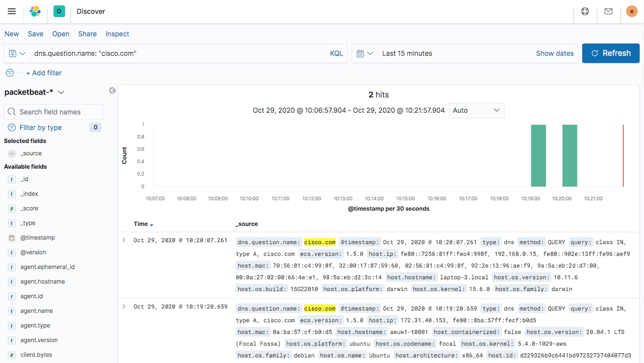Open the hamburger navigation menu
Image resolution: width=644 pixels, height=363 pixels.
click(11, 11)
